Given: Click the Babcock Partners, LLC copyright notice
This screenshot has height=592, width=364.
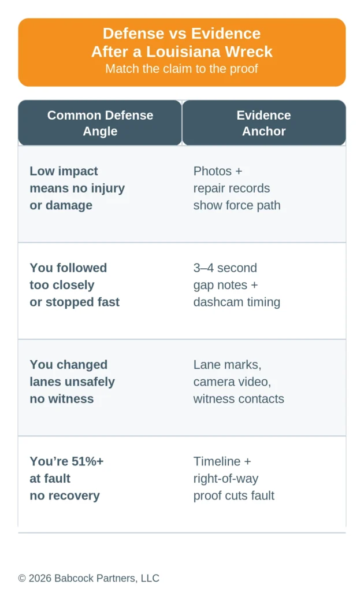Looking at the screenshot, I should pos(88,578).
